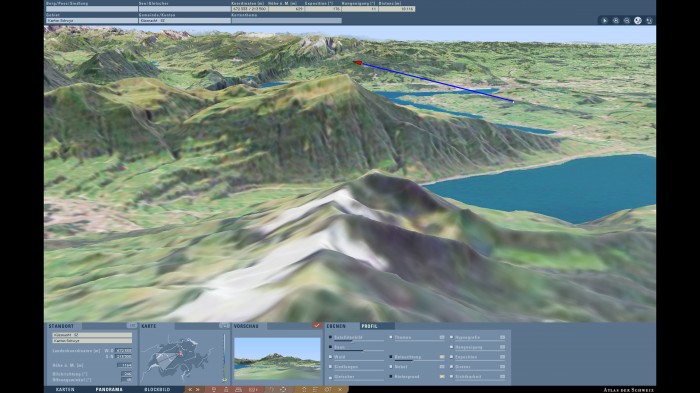The width and height of the screenshot is (700, 393).
Task: Click the zoom in icon at top right
Action: [x=616, y=21]
